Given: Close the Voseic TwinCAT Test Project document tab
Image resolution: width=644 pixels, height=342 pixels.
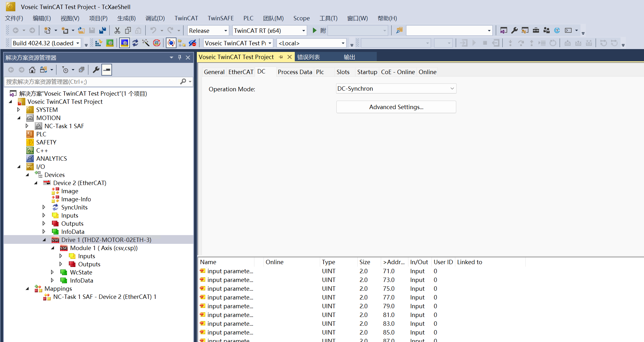Looking at the screenshot, I should tap(289, 57).
